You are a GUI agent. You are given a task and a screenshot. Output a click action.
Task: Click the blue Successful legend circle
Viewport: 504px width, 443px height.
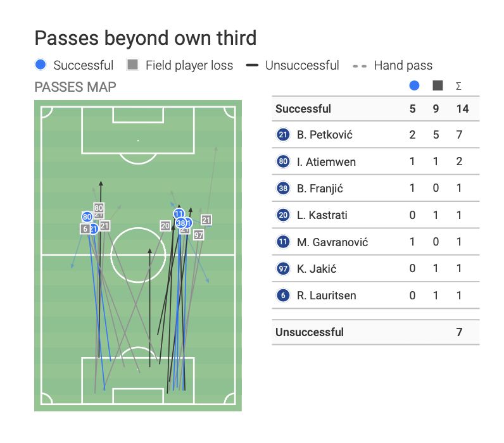point(41,65)
